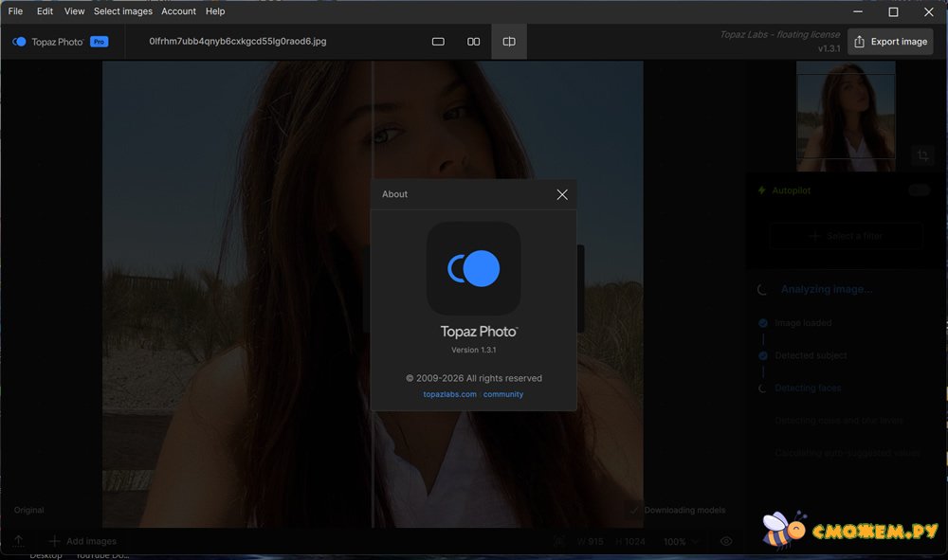This screenshot has width=948, height=560.
Task: Click the navigator preview thumbnail
Action: (x=846, y=116)
